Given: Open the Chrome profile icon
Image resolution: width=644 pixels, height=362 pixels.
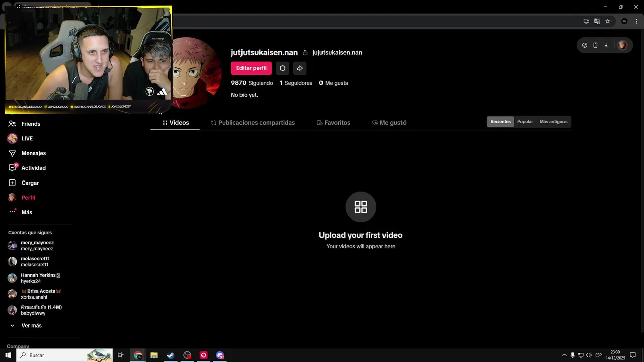Looking at the screenshot, I should click(x=624, y=21).
